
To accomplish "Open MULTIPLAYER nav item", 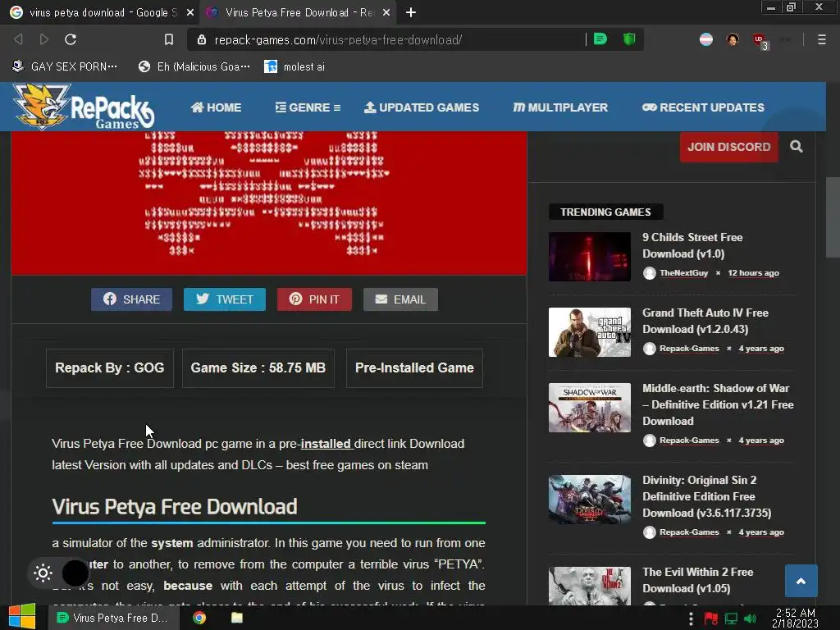I will pyautogui.click(x=560, y=107).
